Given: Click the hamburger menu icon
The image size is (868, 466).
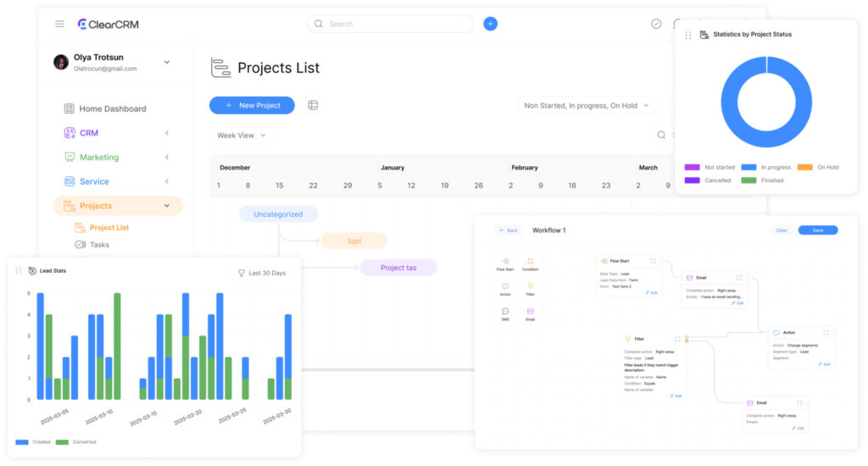Looking at the screenshot, I should pyautogui.click(x=59, y=24).
